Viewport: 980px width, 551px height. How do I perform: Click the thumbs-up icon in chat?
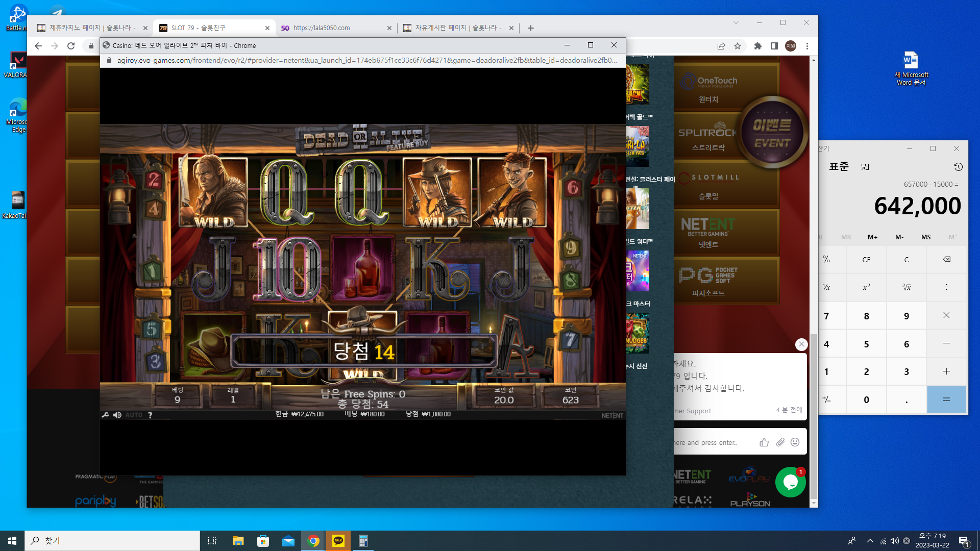pos(764,442)
